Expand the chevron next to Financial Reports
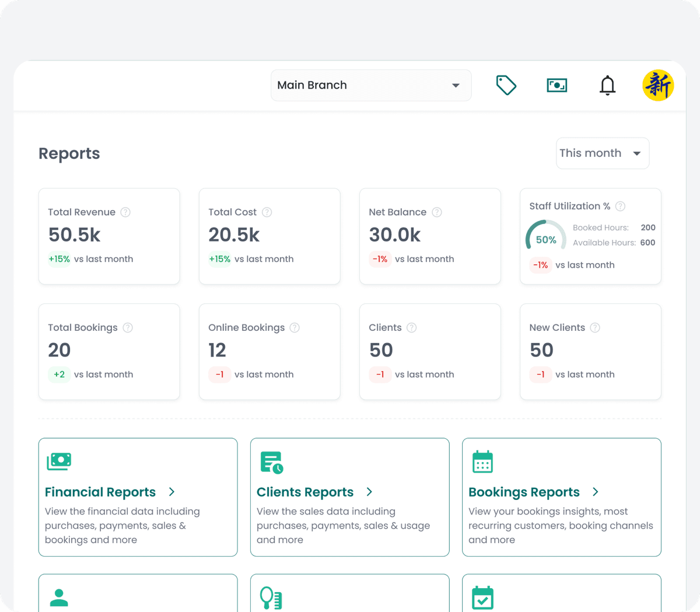The width and height of the screenshot is (700, 612). pos(171,492)
